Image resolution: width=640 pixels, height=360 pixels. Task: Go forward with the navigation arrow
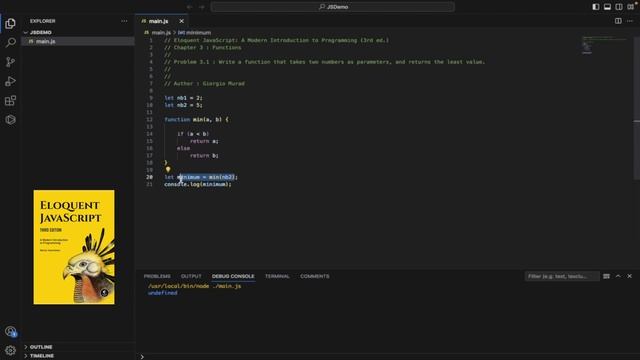(x=202, y=7)
